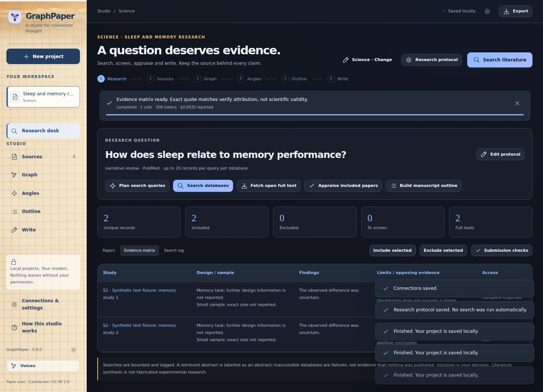This screenshot has height=392, width=543.
Task: Click Plan search queries
Action: click(x=137, y=186)
